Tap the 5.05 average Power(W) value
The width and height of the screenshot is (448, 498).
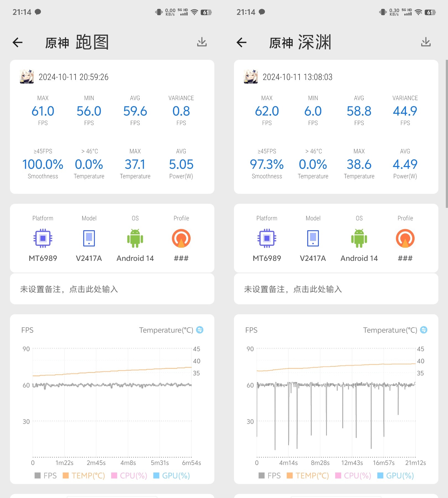coord(181,164)
